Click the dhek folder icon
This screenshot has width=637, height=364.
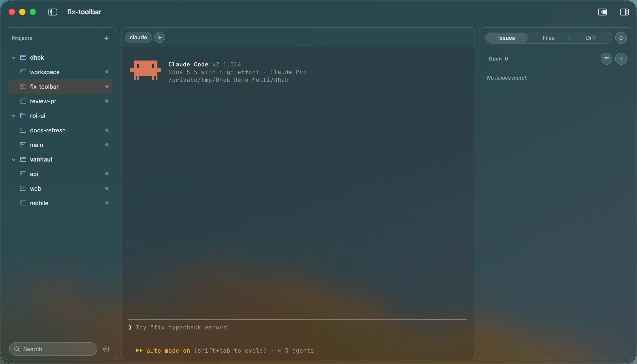click(x=23, y=57)
